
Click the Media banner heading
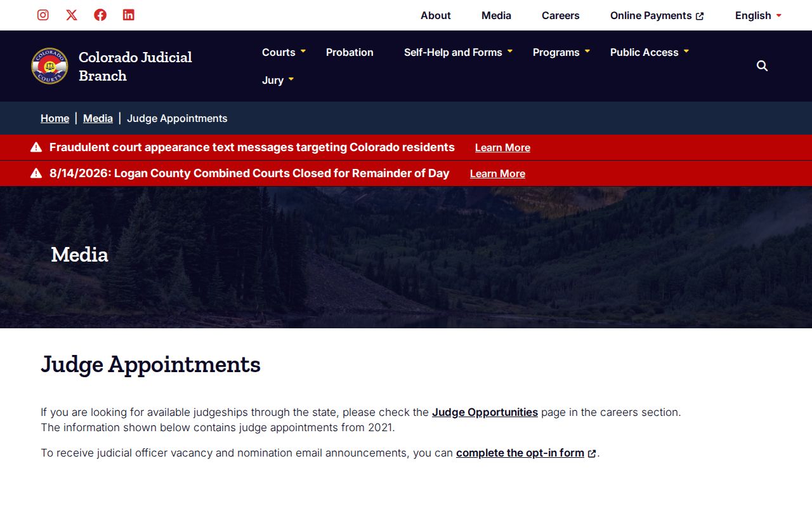[x=79, y=255]
